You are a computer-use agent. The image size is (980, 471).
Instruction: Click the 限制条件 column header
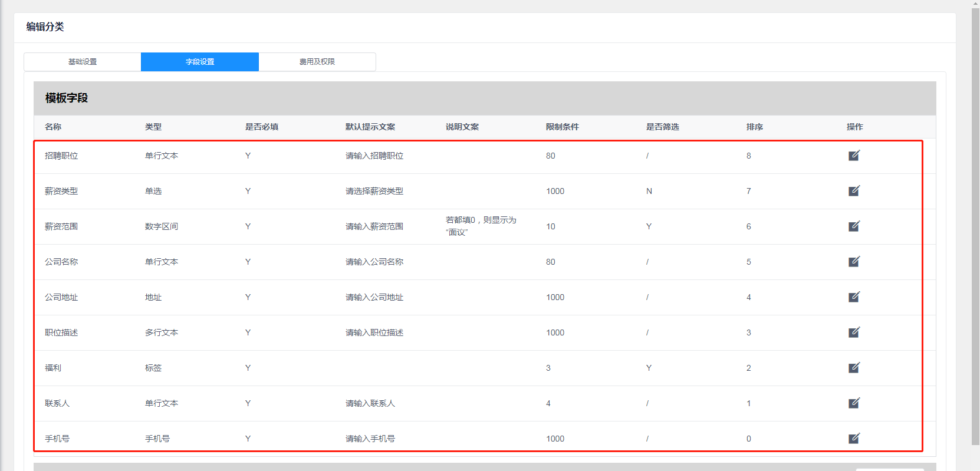(563, 127)
